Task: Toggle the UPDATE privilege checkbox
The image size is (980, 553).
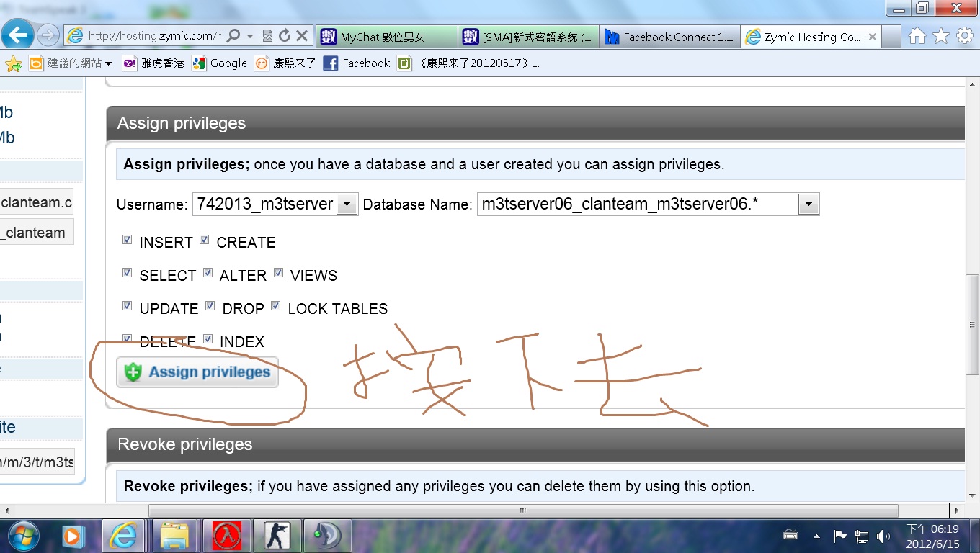Action: click(128, 306)
